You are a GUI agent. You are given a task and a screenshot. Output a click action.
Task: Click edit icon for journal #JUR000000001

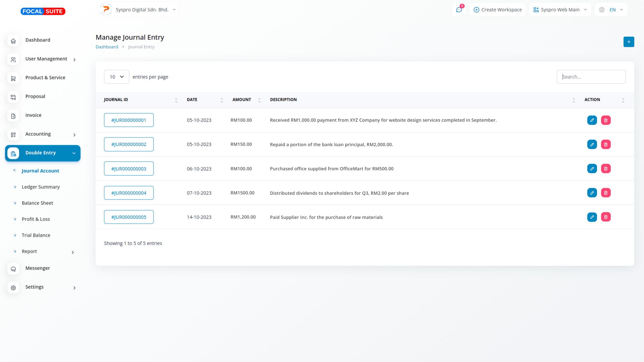(592, 120)
